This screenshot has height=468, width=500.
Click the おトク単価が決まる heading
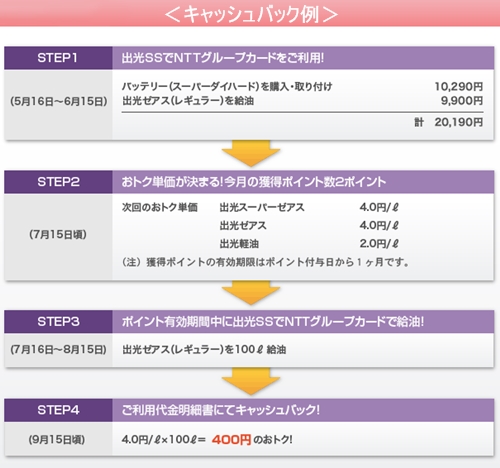254,182
